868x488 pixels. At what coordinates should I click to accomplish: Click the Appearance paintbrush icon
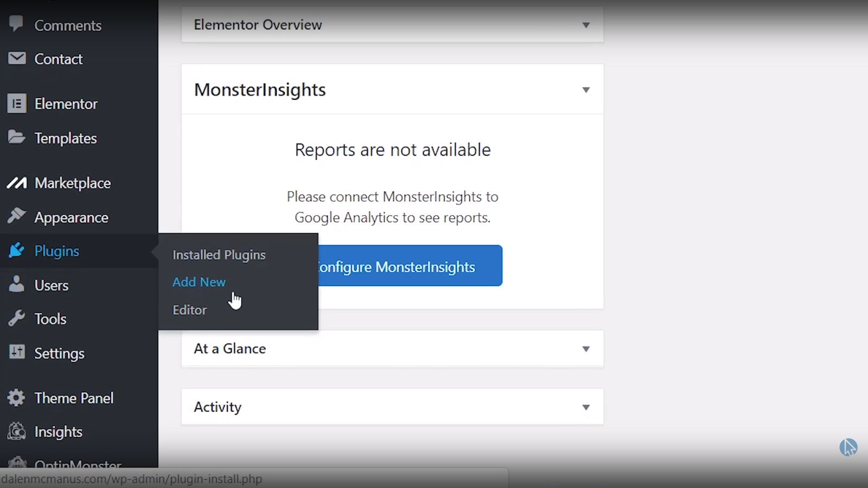click(x=17, y=216)
